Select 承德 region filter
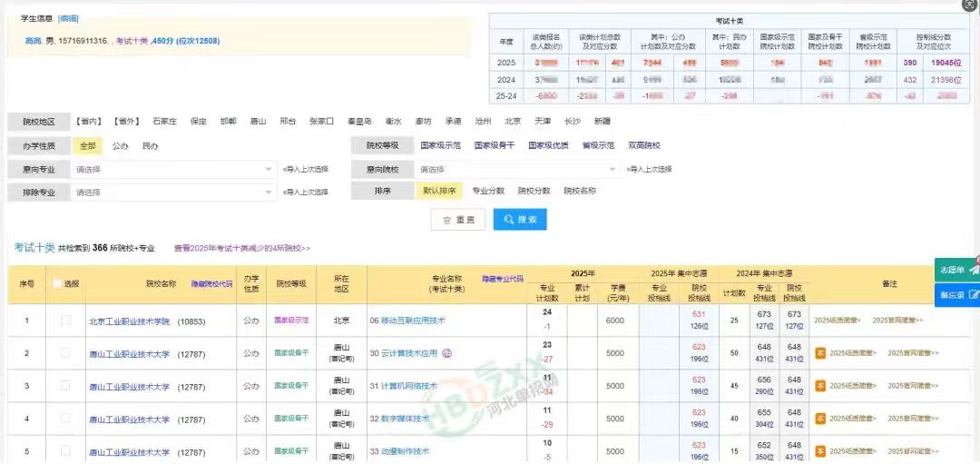Screen dimensions: 980x464 (x=453, y=122)
